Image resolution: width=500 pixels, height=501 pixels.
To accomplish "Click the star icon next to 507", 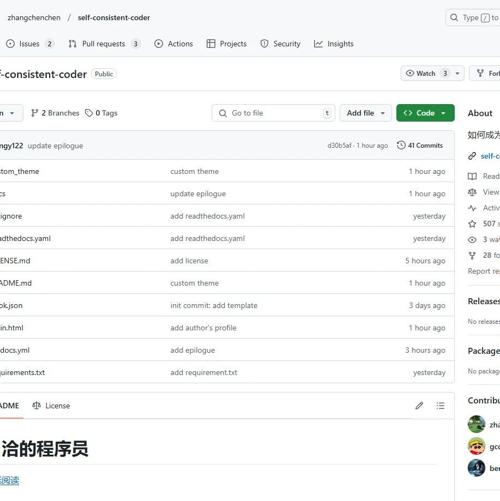I will pyautogui.click(x=472, y=224).
